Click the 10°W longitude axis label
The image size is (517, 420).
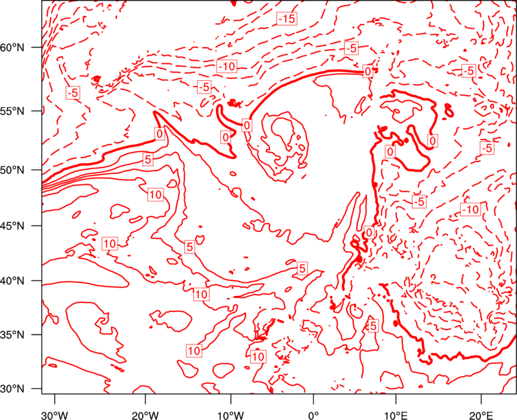[231, 415]
